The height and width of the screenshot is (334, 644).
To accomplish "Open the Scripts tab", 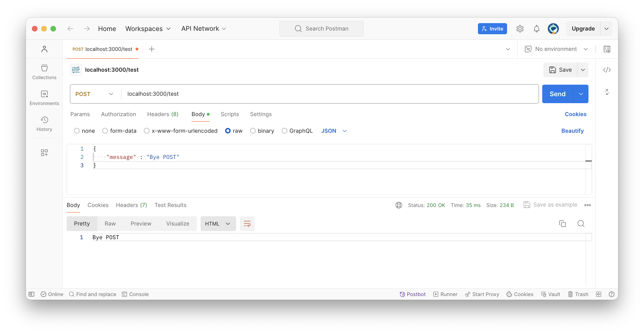I will tap(229, 114).
